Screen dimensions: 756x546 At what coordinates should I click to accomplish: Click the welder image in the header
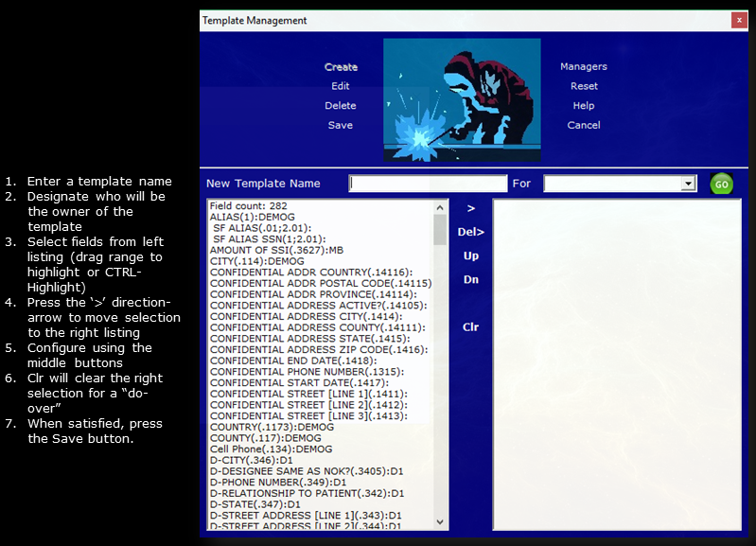462,100
